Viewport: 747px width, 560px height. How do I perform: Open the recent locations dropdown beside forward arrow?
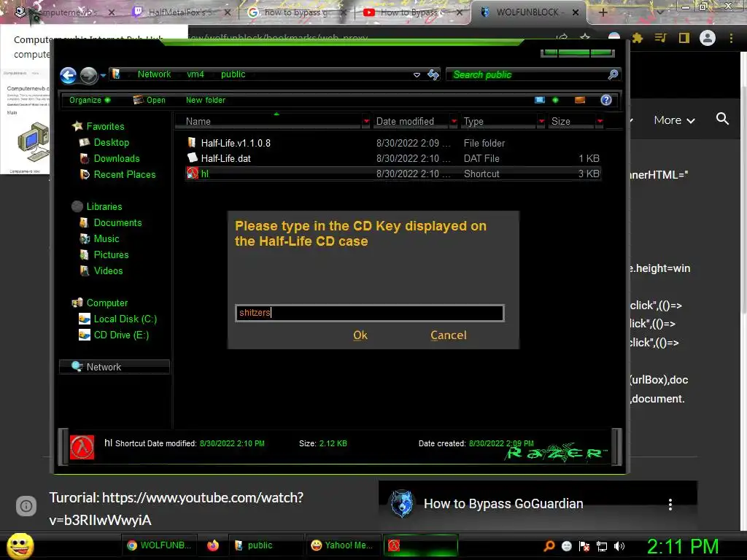pyautogui.click(x=103, y=75)
